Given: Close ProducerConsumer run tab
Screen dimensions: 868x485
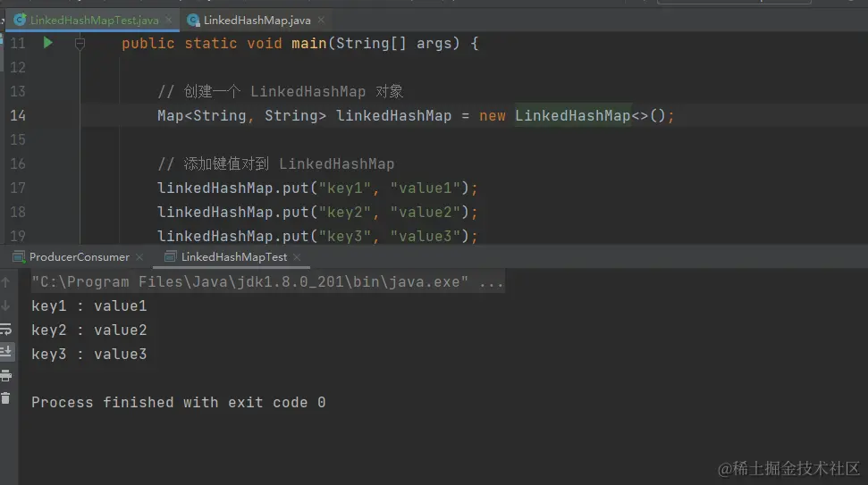Looking at the screenshot, I should click(x=139, y=257).
